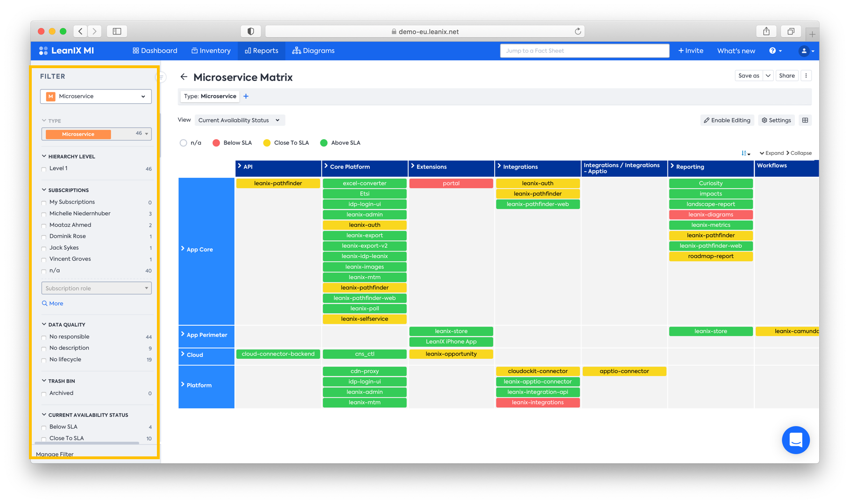Open the Reports tab
This screenshot has height=504, width=850.
coord(262,50)
